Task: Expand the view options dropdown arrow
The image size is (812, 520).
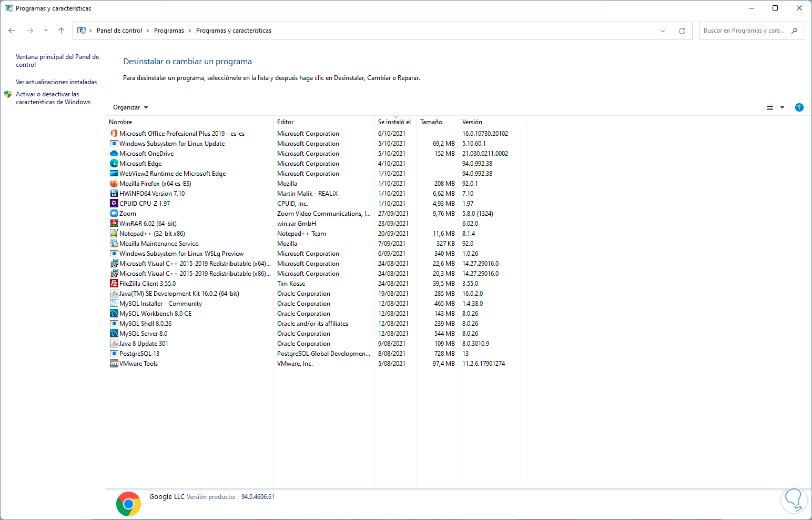Action: [x=782, y=107]
